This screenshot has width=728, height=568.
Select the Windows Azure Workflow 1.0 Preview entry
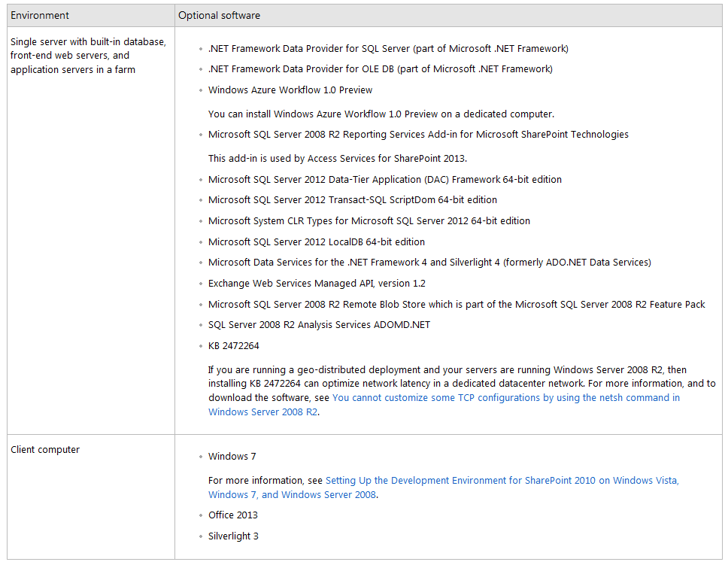pyautogui.click(x=290, y=90)
